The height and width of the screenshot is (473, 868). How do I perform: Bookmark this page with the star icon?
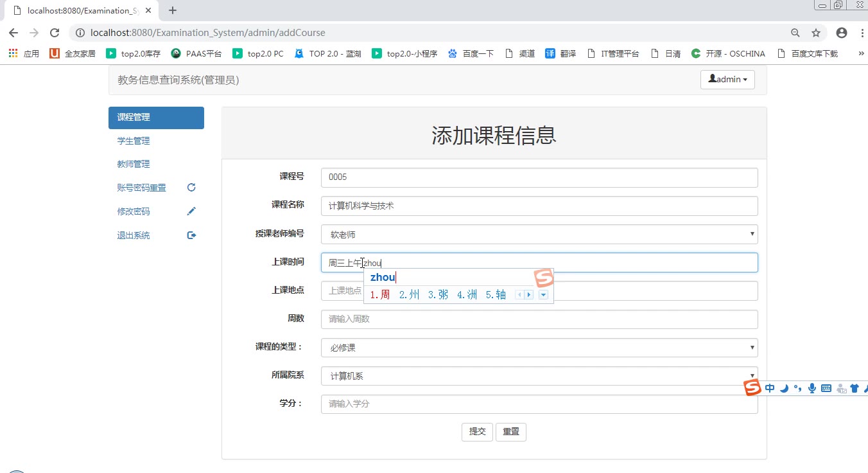click(816, 33)
